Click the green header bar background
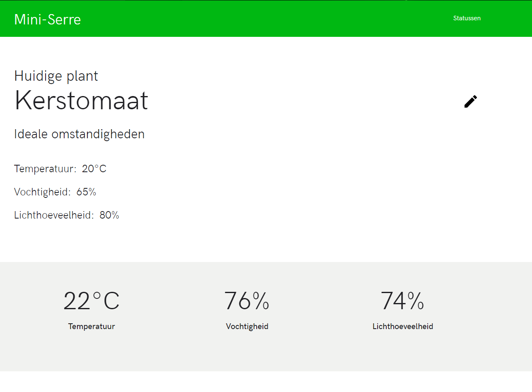This screenshot has height=392, width=532. pos(266,18)
